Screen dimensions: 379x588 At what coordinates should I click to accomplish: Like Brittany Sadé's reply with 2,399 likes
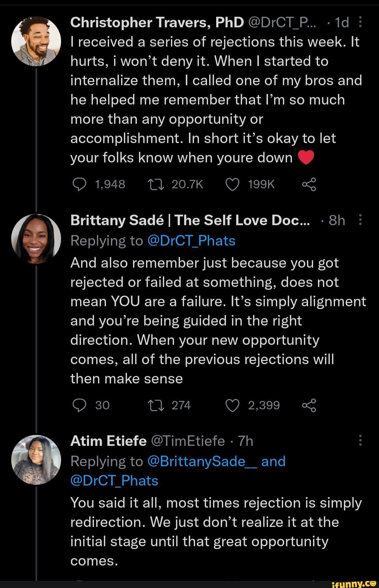coord(232,405)
